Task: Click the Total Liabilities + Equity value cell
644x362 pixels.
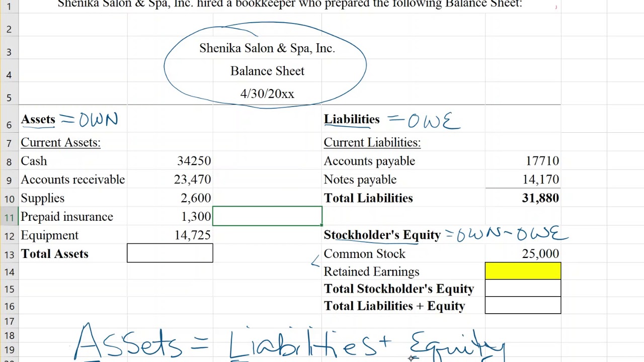Action: point(523,305)
